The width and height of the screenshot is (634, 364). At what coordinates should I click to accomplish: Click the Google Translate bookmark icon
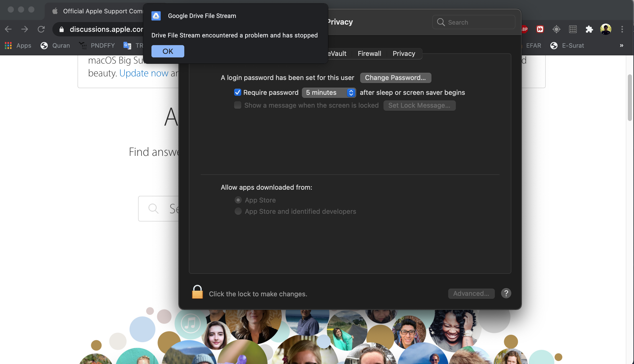click(127, 46)
